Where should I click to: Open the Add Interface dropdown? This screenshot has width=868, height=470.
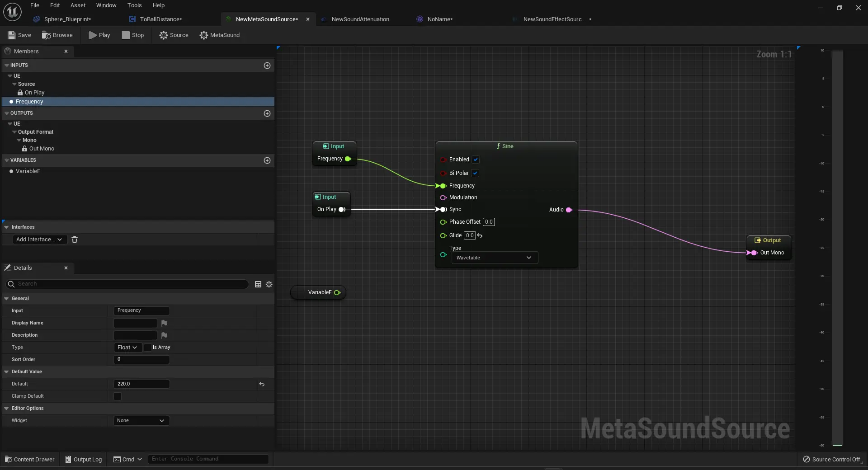click(39, 240)
